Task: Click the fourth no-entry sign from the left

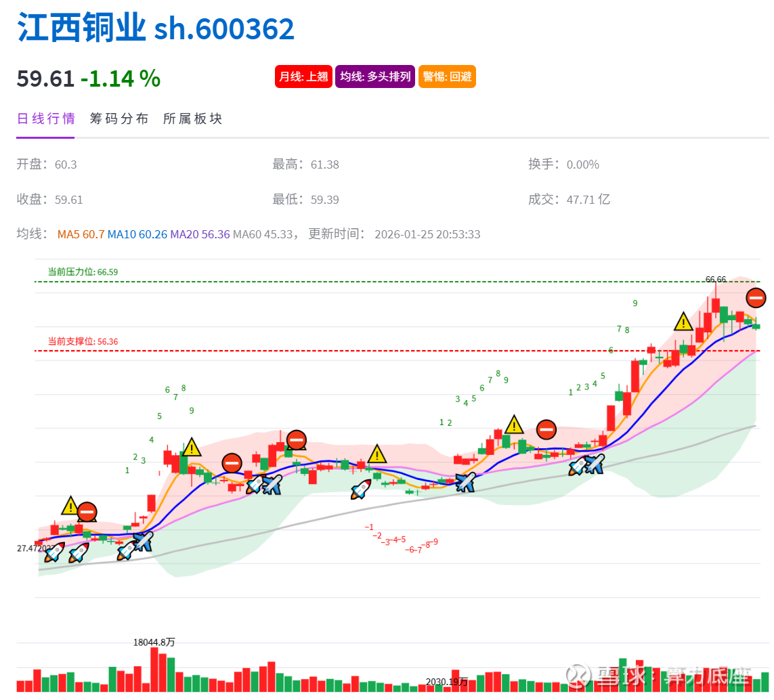Action: point(546,429)
